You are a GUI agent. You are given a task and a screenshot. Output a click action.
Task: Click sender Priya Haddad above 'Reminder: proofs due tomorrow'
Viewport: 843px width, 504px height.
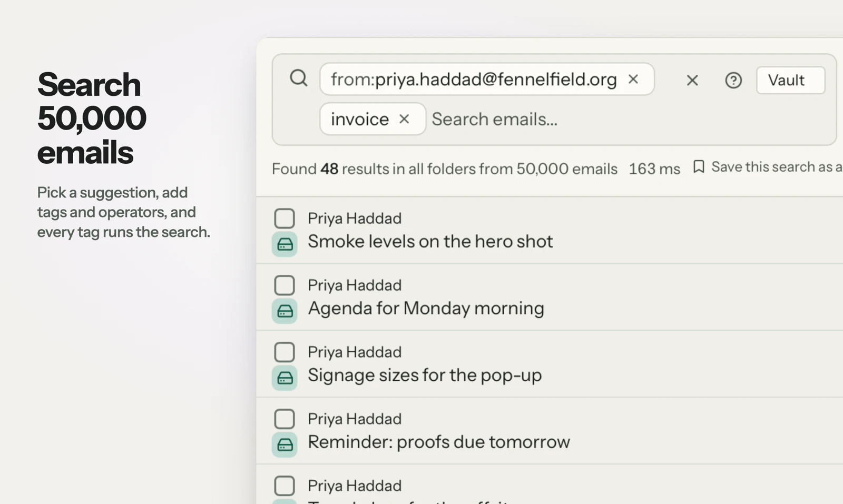coord(355,419)
